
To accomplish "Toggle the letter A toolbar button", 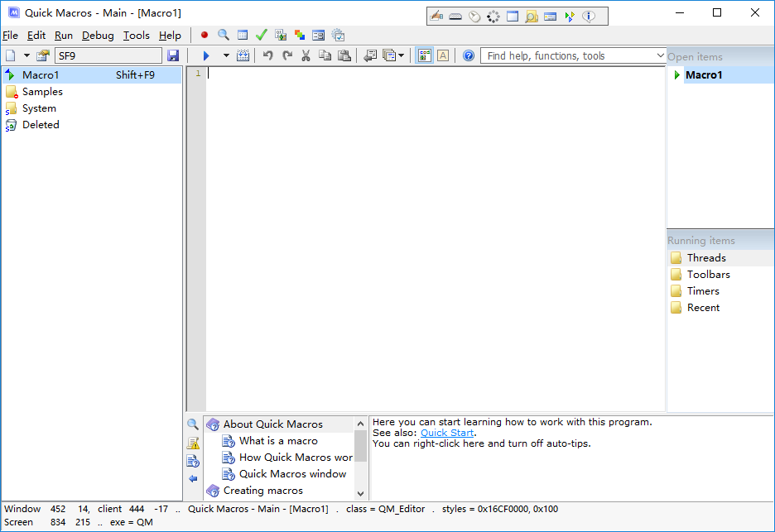I will tap(443, 55).
